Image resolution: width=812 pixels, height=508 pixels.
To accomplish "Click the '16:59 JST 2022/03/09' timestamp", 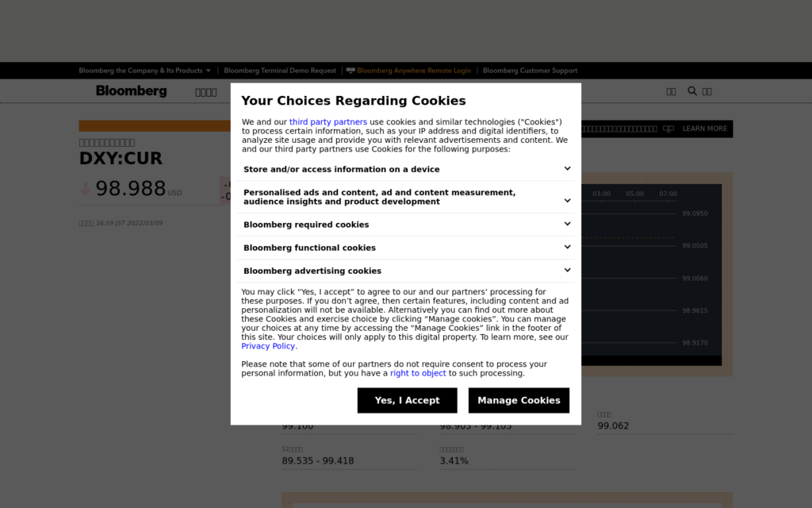I will pyautogui.click(x=129, y=223).
